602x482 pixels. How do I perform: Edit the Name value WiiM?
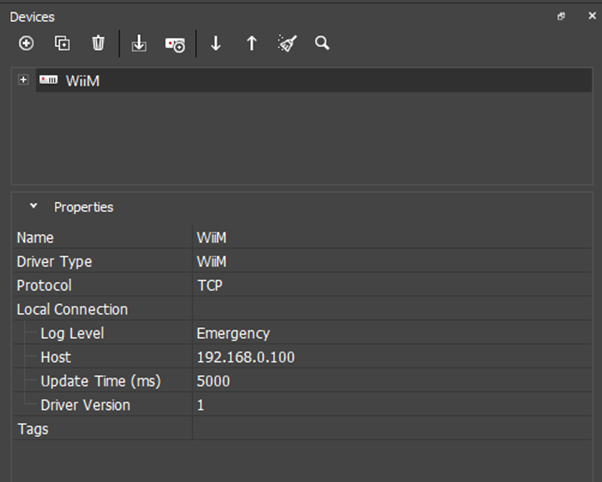coord(392,237)
